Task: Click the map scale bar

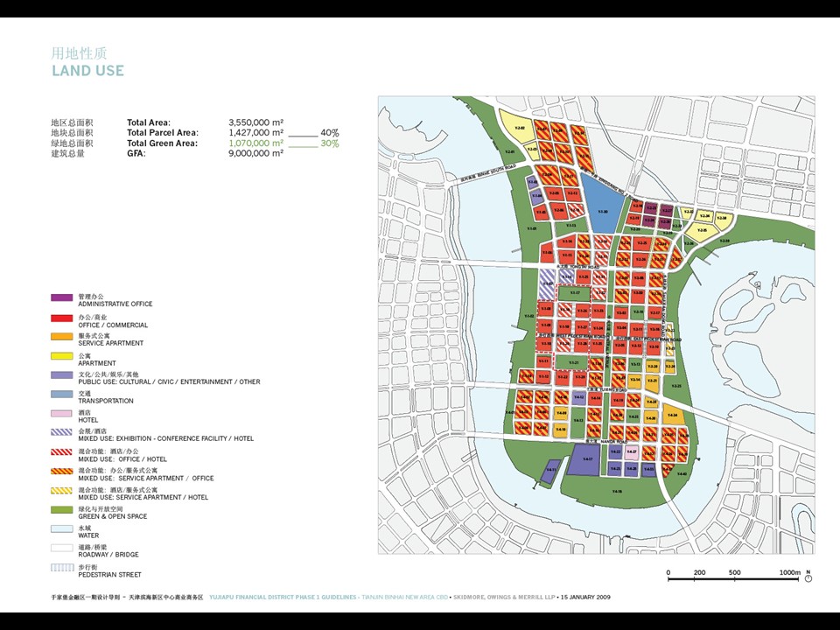Action: [x=733, y=578]
